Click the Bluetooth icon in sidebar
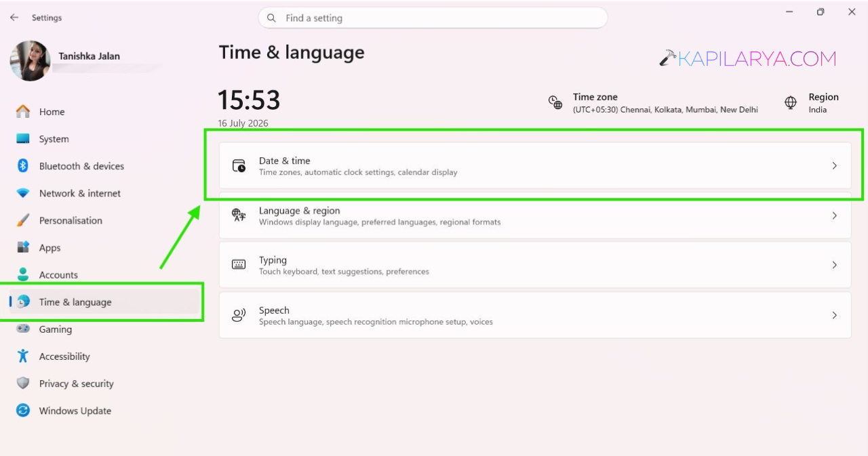The image size is (868, 456). 22,166
